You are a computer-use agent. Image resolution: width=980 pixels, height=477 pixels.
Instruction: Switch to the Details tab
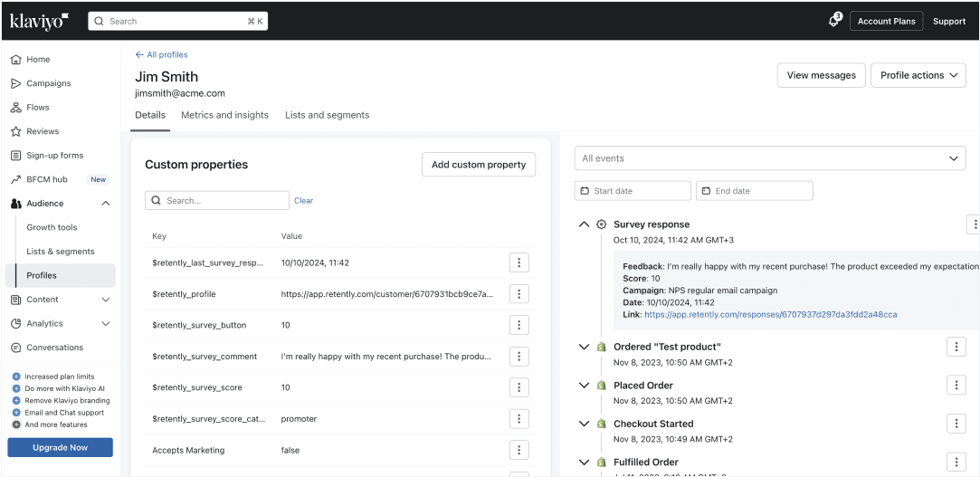pyautogui.click(x=150, y=115)
